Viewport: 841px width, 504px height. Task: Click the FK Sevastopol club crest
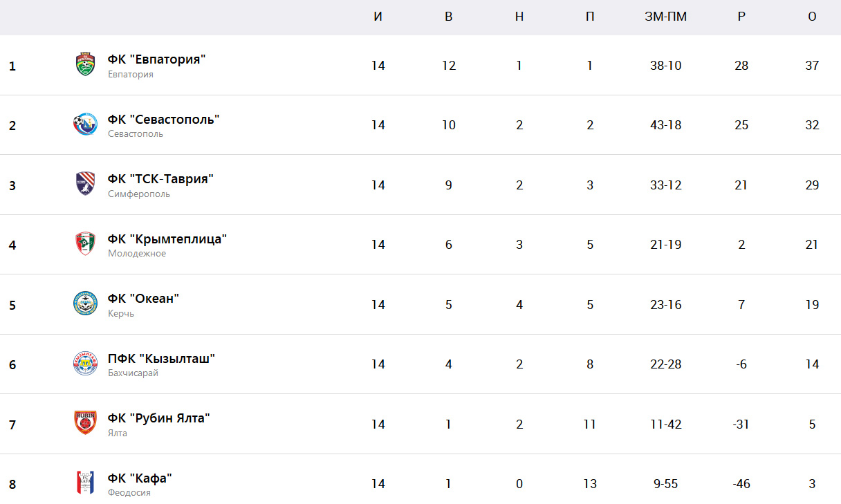[85, 124]
